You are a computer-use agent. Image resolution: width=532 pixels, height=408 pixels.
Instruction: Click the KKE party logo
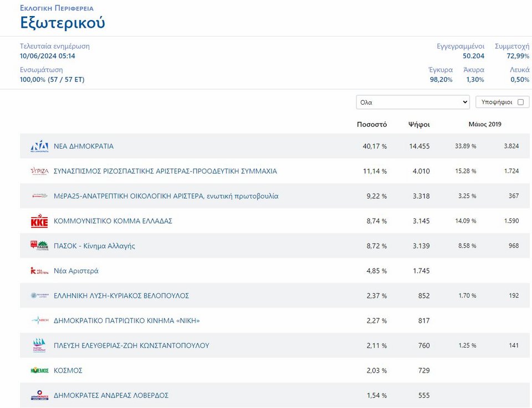[x=39, y=221]
